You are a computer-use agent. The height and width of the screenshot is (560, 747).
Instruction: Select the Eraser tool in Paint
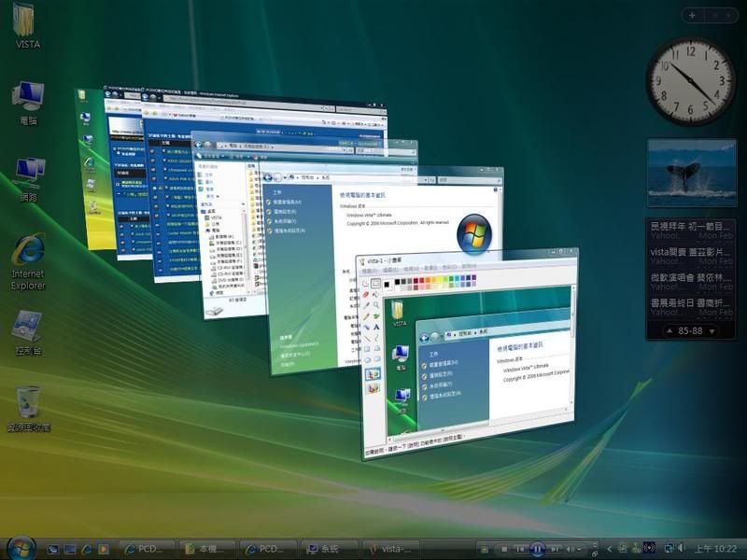tap(366, 294)
